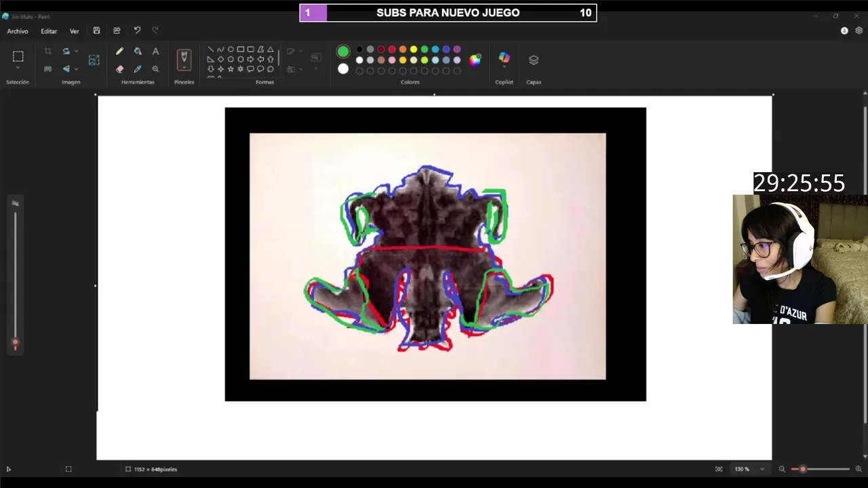Expand the Selection options arrow
The width and height of the screenshot is (868, 488).
(x=18, y=68)
